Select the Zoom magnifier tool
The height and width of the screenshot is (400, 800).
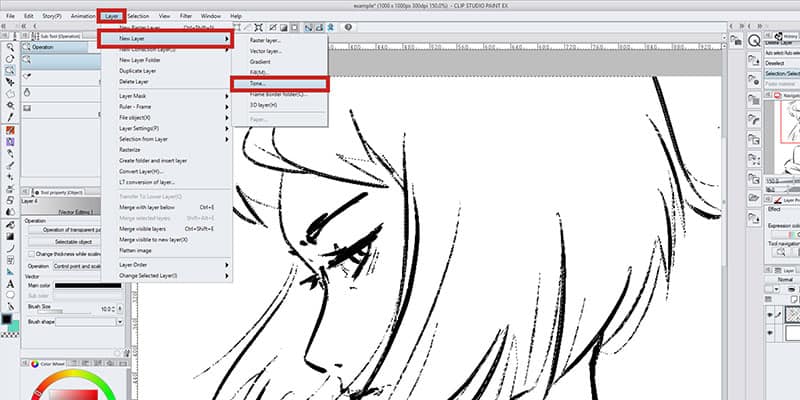point(10,47)
